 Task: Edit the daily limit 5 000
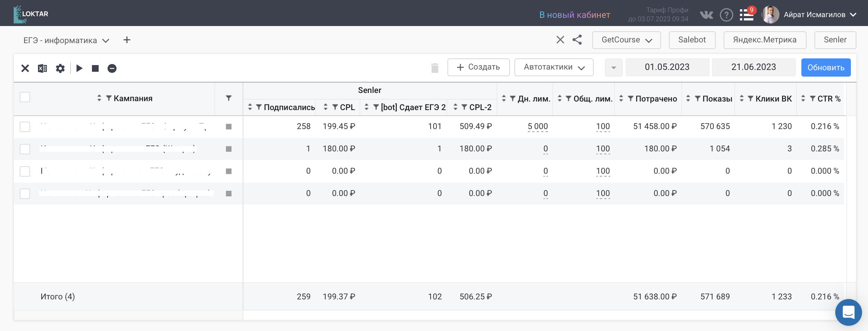(537, 126)
